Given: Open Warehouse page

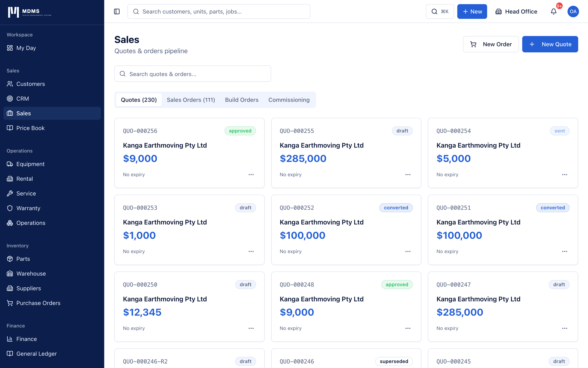Looking at the screenshot, I should click(x=52, y=273).
